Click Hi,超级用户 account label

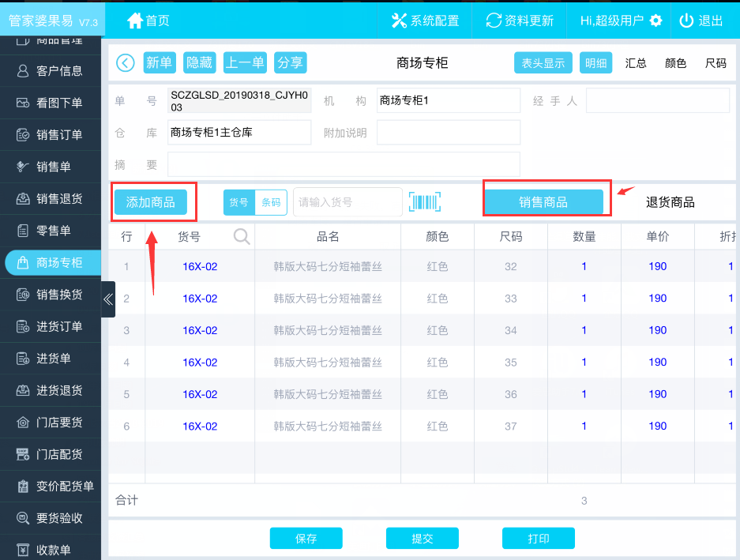tap(611, 21)
